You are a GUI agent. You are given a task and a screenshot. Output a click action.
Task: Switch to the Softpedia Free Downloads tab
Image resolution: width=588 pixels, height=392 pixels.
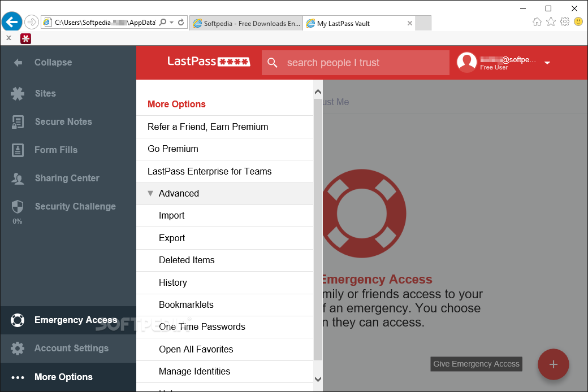[x=247, y=23]
